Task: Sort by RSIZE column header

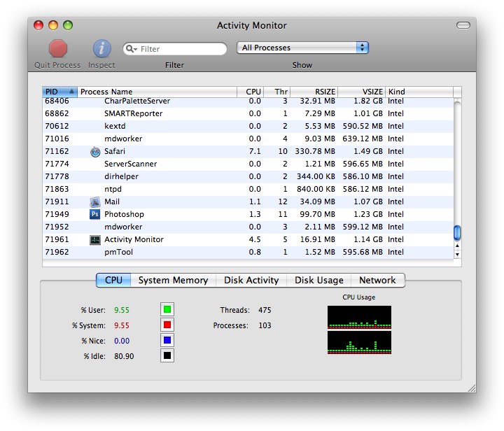Action: (x=314, y=92)
